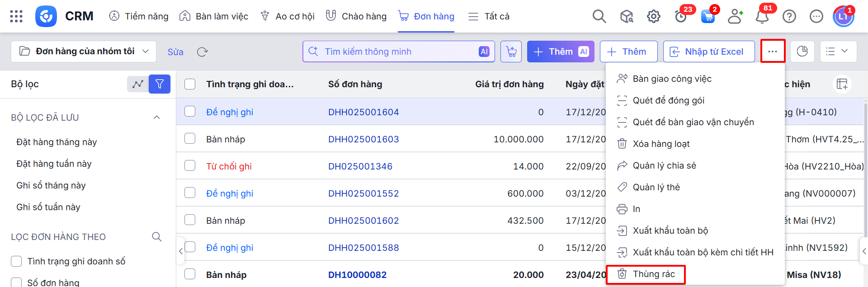This screenshot has width=868, height=287.
Task: Click the column settings icon in table header
Action: (x=842, y=84)
